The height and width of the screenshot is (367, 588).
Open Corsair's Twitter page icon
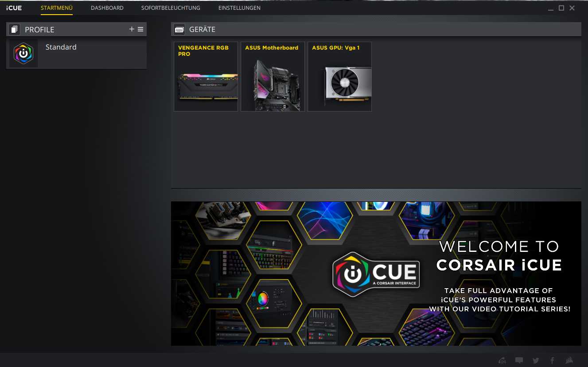click(536, 360)
